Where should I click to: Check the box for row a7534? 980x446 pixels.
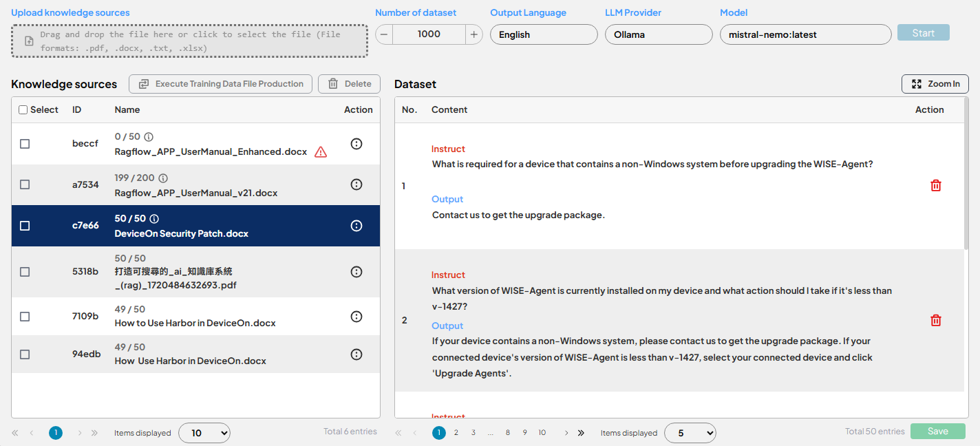click(x=25, y=184)
